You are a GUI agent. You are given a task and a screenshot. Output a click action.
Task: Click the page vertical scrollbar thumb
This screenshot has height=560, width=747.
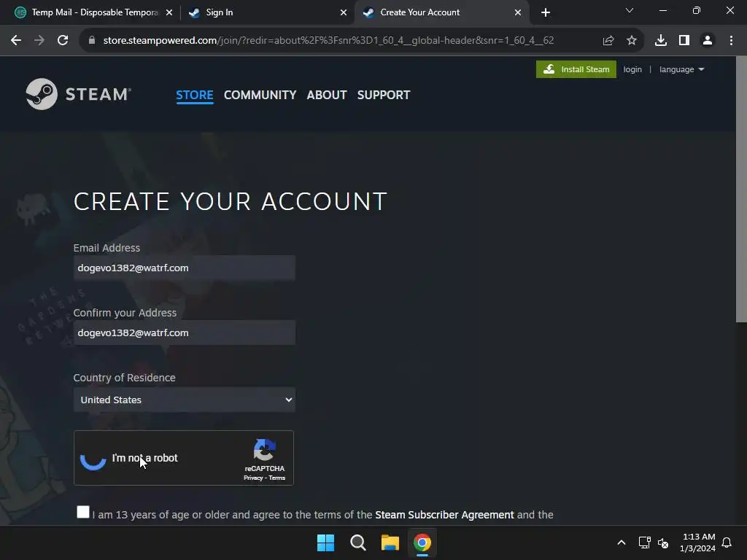[x=741, y=189]
